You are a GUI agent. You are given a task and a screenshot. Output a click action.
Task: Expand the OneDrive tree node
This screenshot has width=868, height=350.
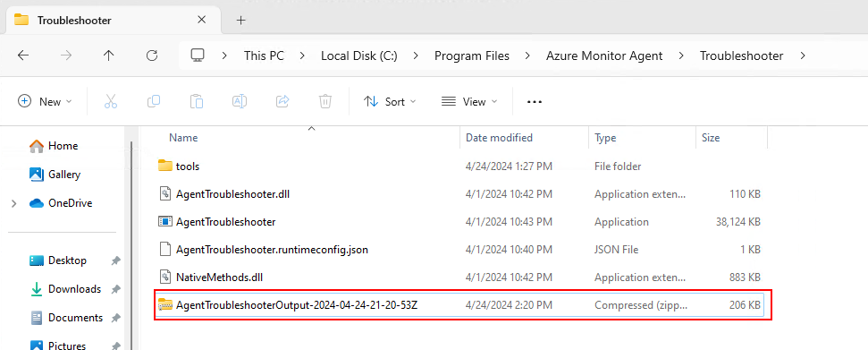tap(13, 203)
